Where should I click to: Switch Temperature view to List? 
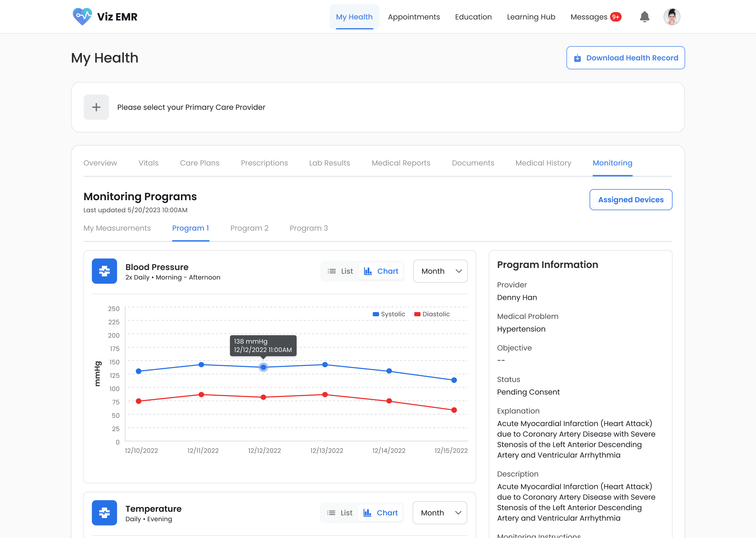340,513
